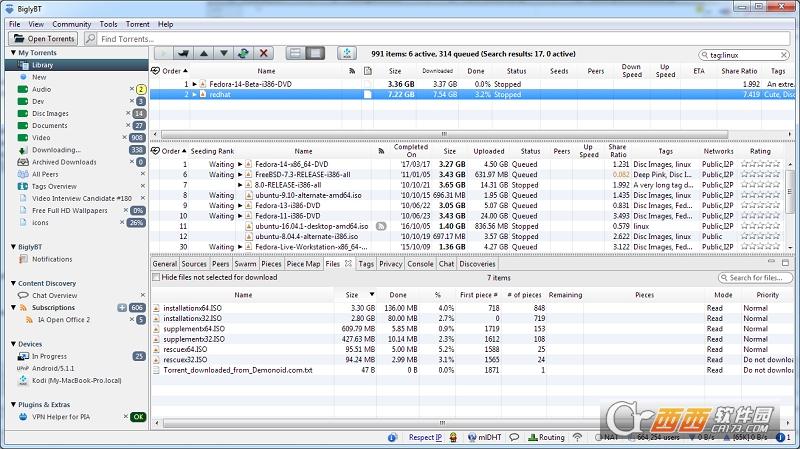Rate Fedora-14-x86_64-DVD using its star rating

pos(760,164)
